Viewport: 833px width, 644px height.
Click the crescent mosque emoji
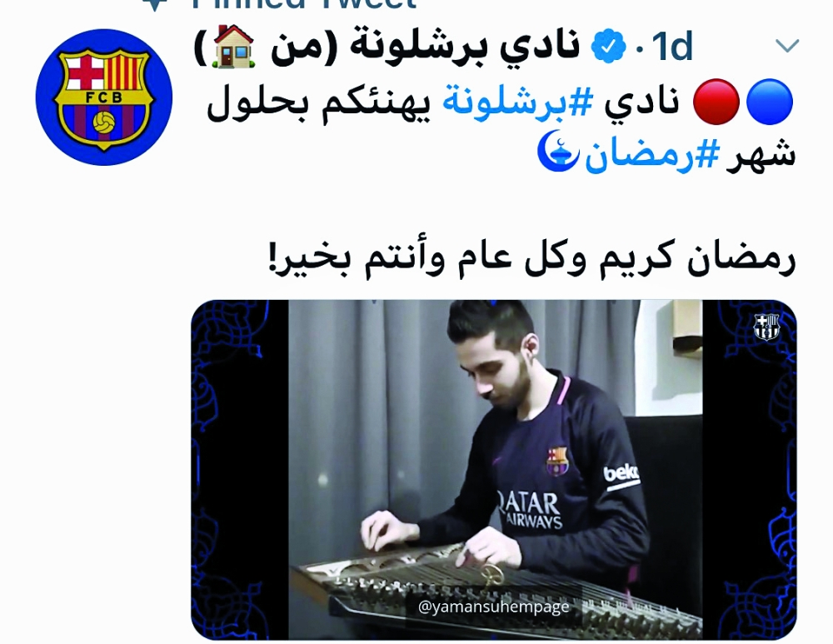coord(558,152)
